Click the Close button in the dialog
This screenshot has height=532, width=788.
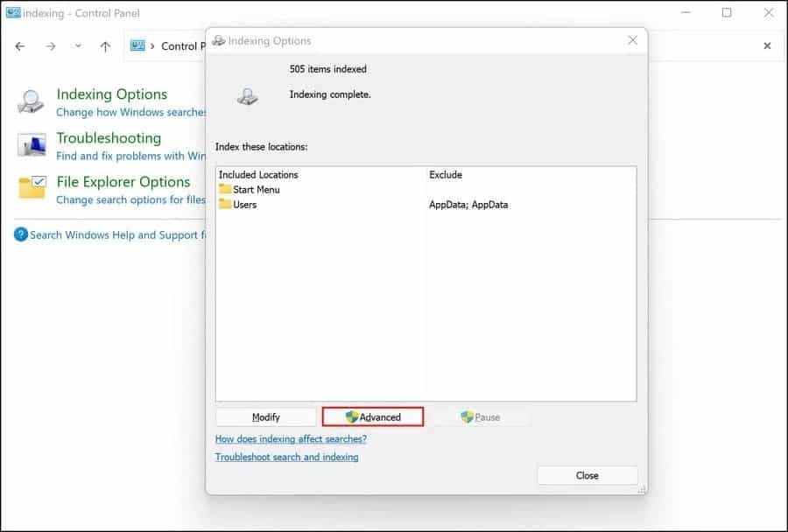(587, 475)
